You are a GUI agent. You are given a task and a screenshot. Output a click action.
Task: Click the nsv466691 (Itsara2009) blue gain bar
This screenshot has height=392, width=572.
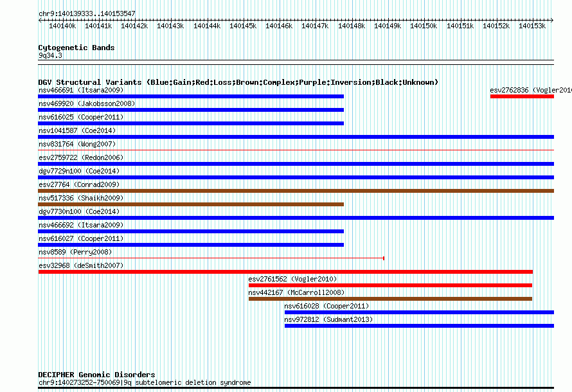(191, 96)
